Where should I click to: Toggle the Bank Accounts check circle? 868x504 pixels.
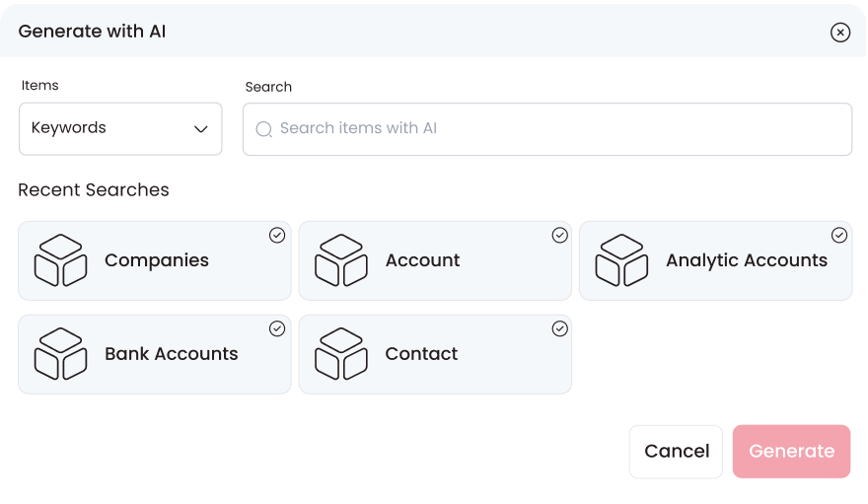277,328
